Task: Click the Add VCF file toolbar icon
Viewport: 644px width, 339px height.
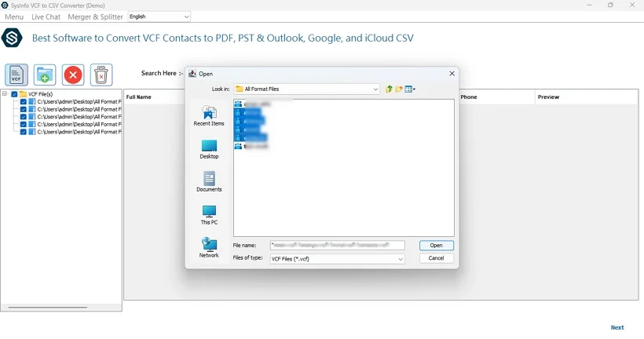Action: click(x=16, y=75)
